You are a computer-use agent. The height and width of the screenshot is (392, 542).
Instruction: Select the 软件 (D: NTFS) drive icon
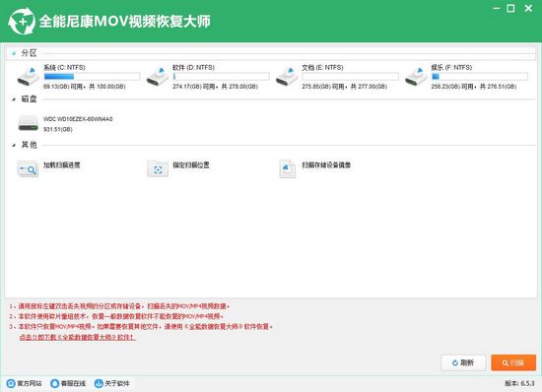click(x=158, y=76)
